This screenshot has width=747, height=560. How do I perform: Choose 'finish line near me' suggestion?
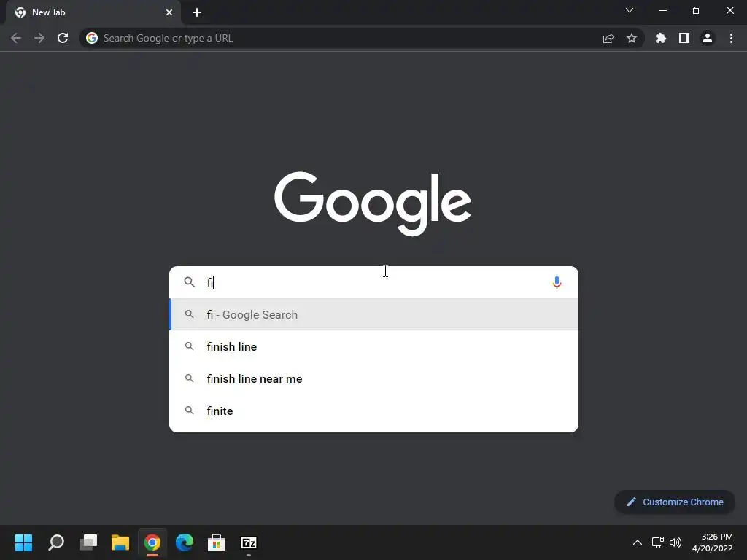click(374, 378)
